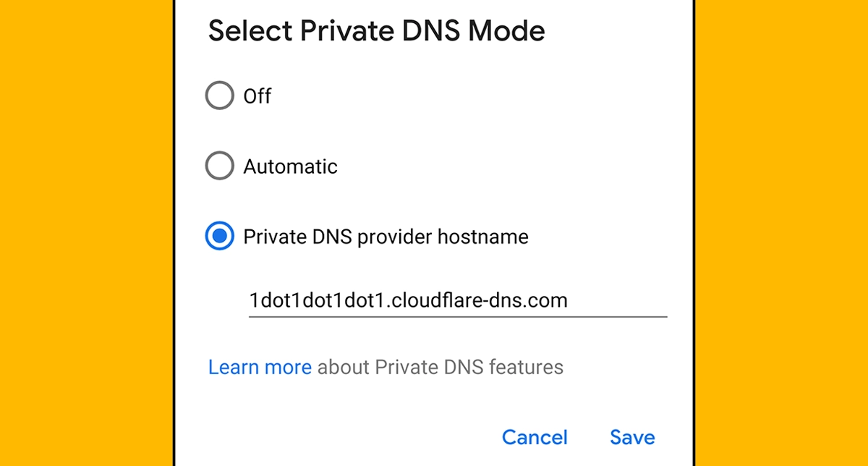This screenshot has height=466, width=868.
Task: Click the 1dot1dot1dot1.cloudflare-dns.com text
Action: click(x=409, y=300)
